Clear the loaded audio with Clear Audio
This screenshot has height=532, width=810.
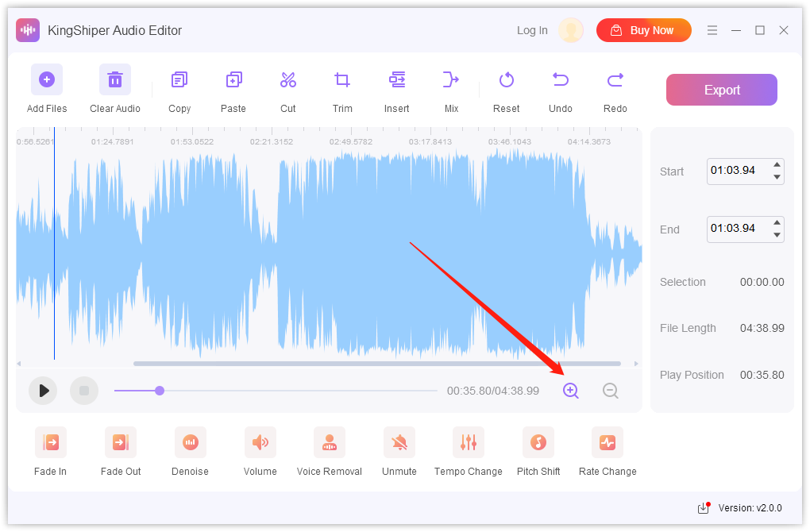114,79
